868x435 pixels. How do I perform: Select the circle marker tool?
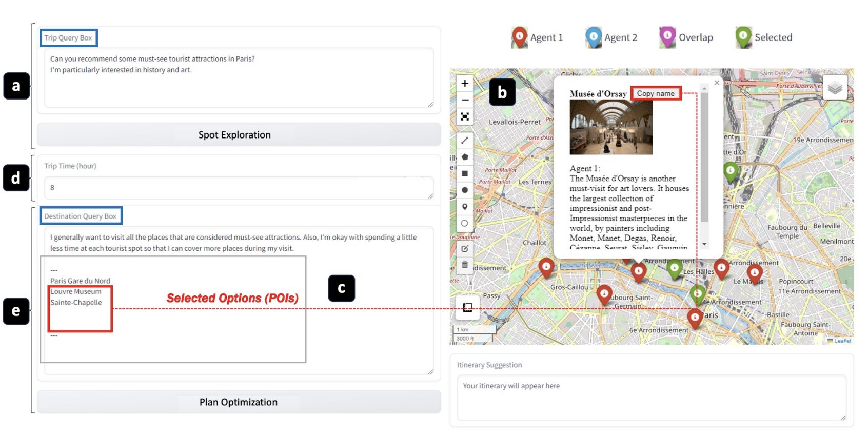click(465, 223)
